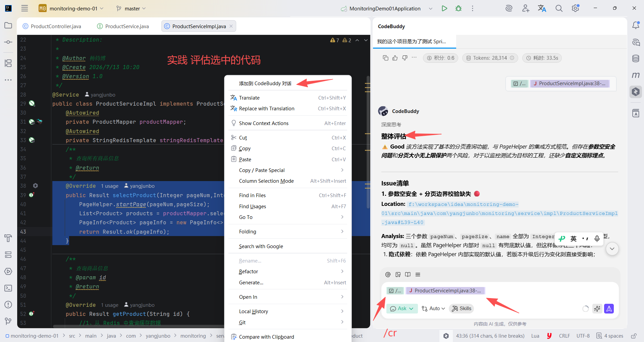The image size is (644, 342).
Task: Open the Services run tool window icon
Action: click(8, 272)
